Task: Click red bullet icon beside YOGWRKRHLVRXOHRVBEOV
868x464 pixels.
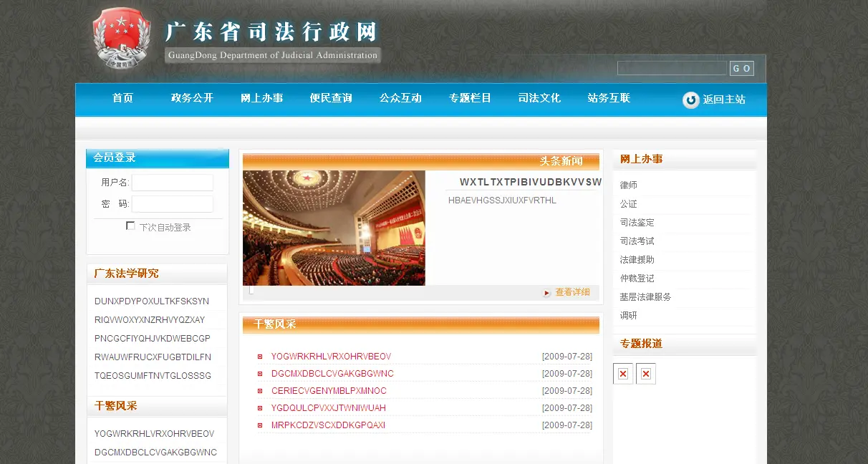Action: click(x=260, y=357)
